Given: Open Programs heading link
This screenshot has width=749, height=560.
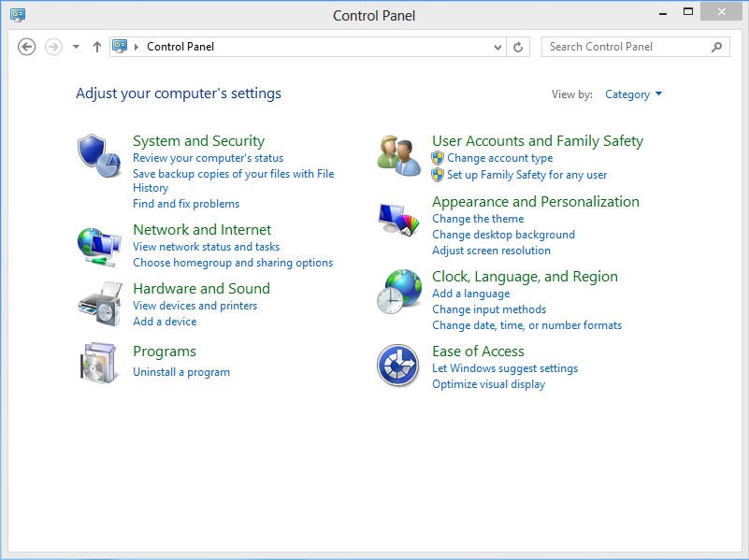Looking at the screenshot, I should pos(165,352).
